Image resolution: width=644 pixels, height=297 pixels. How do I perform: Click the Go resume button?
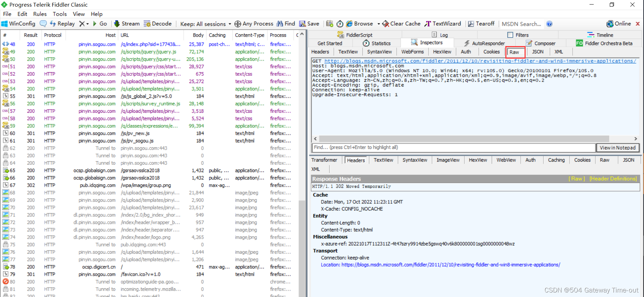(100, 24)
